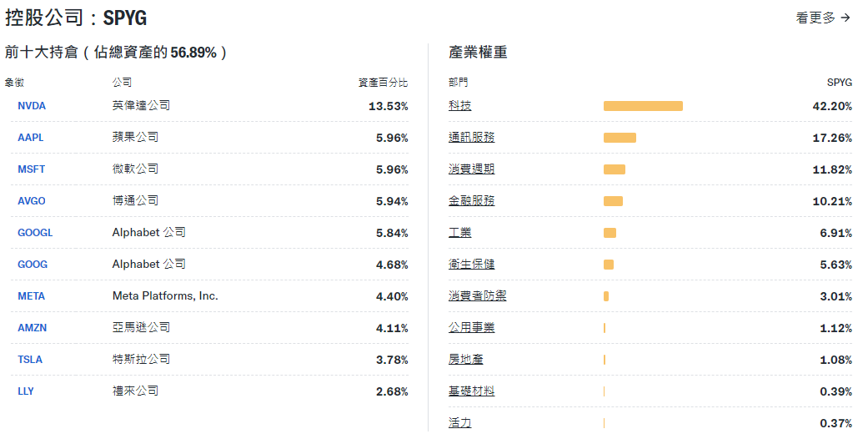868x439 pixels.
Task: Select the 公用事業 sector link
Action: 471,328
